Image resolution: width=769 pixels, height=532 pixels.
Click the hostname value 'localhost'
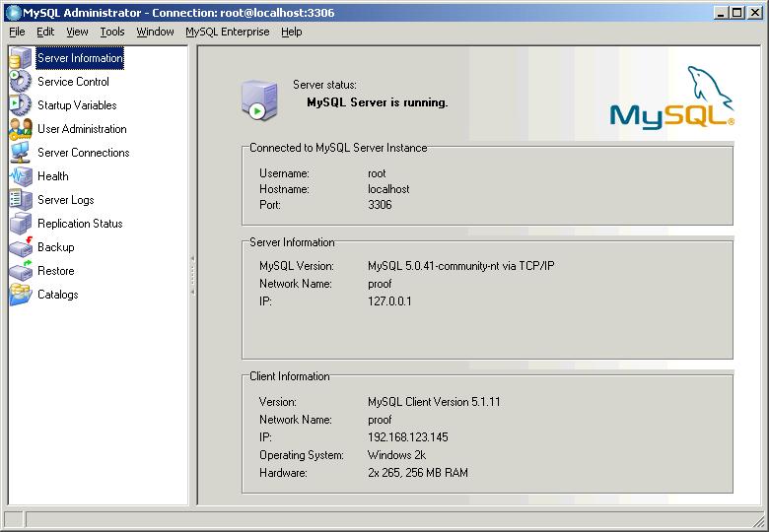pos(388,189)
